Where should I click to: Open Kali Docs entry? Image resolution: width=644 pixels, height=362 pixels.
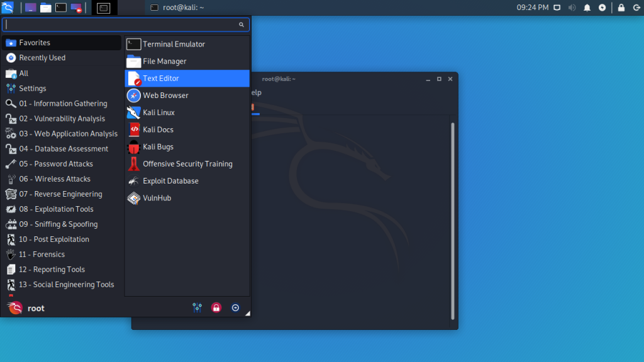187,129
